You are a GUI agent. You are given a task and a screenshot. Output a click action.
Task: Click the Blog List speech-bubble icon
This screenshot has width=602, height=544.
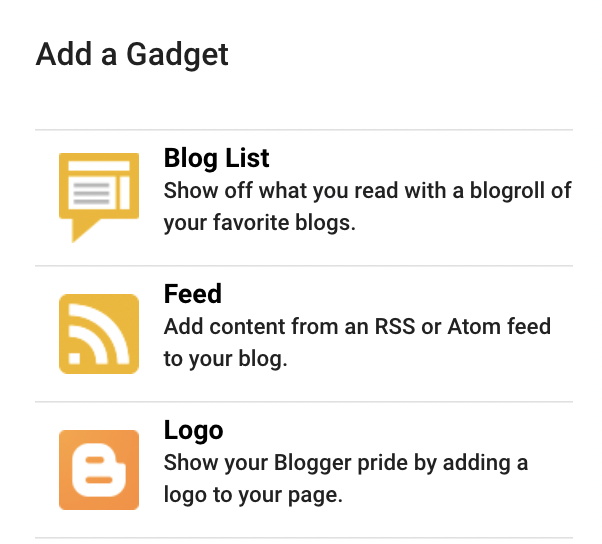(x=99, y=197)
